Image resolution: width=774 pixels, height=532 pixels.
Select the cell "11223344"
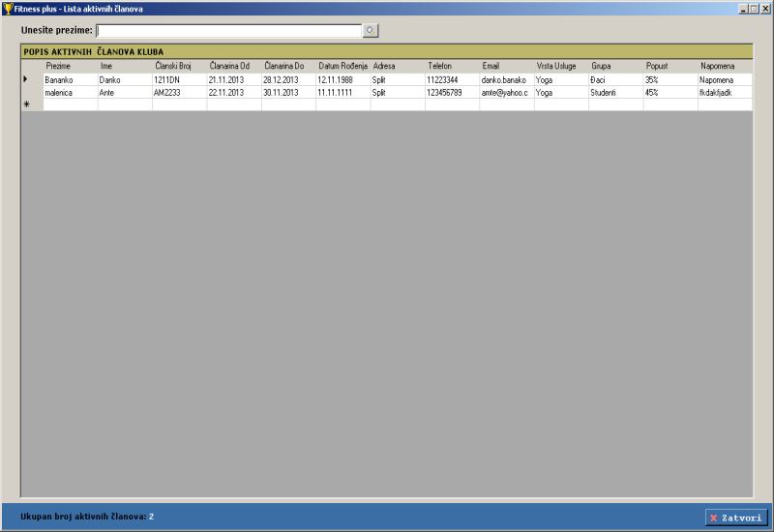tap(452, 80)
